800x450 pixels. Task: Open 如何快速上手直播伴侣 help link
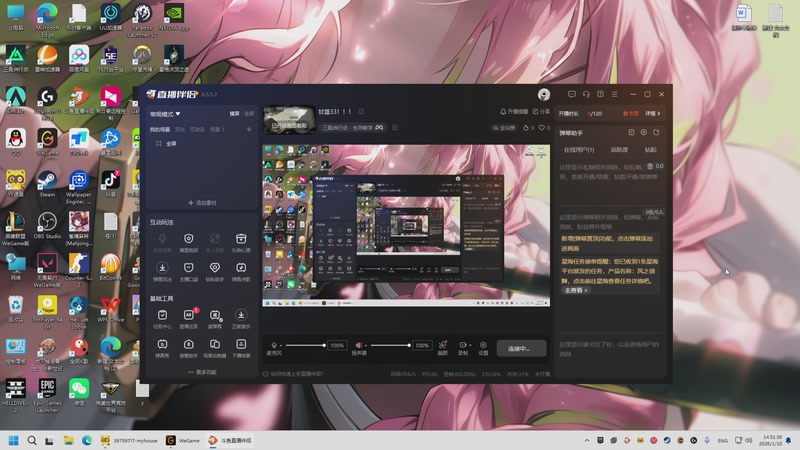point(293,374)
